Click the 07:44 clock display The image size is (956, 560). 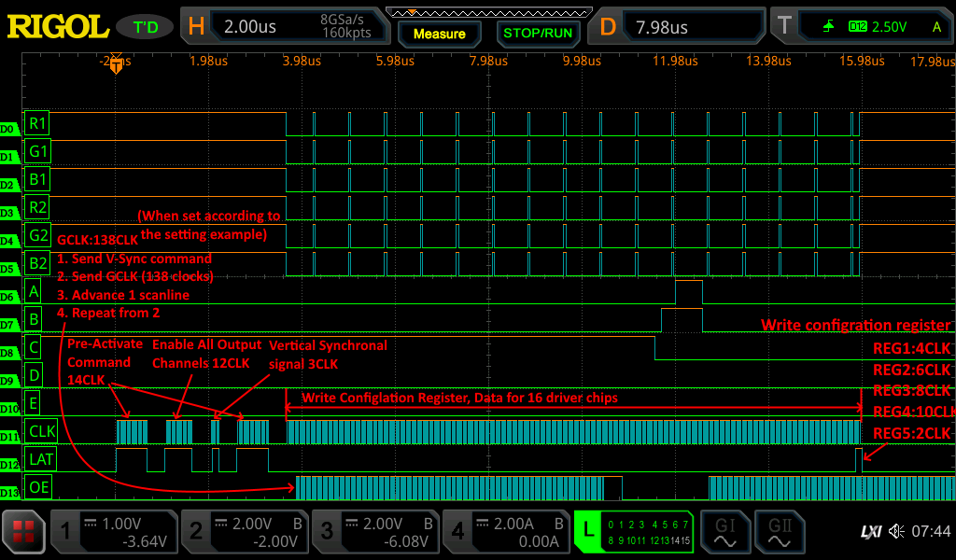931,532
